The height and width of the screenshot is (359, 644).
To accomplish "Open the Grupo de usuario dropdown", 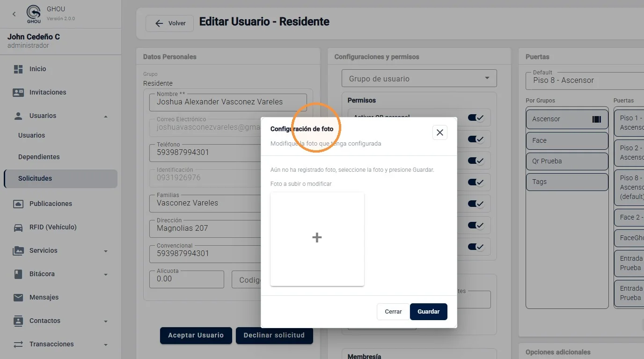I will pyautogui.click(x=419, y=79).
